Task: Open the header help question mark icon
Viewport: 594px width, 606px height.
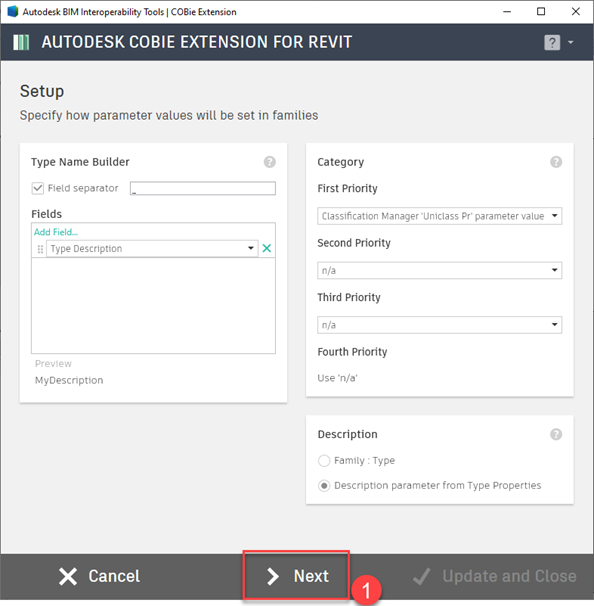Action: coord(552,42)
